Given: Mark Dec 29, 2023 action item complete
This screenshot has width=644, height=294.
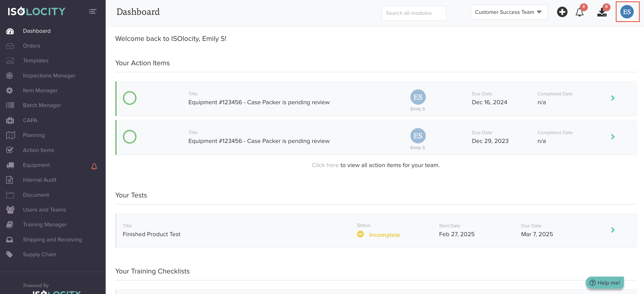Looking at the screenshot, I should (130, 137).
